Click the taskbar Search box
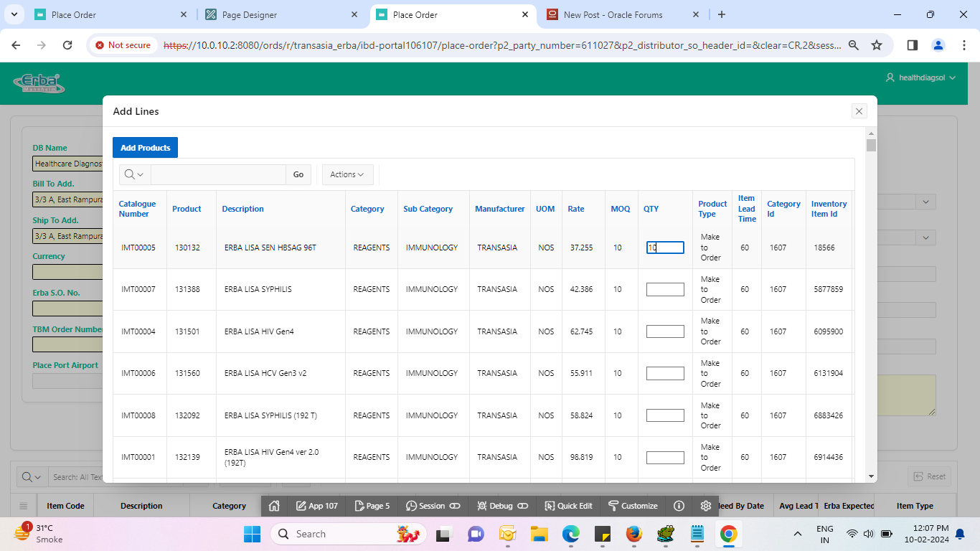980x551 pixels. point(349,534)
